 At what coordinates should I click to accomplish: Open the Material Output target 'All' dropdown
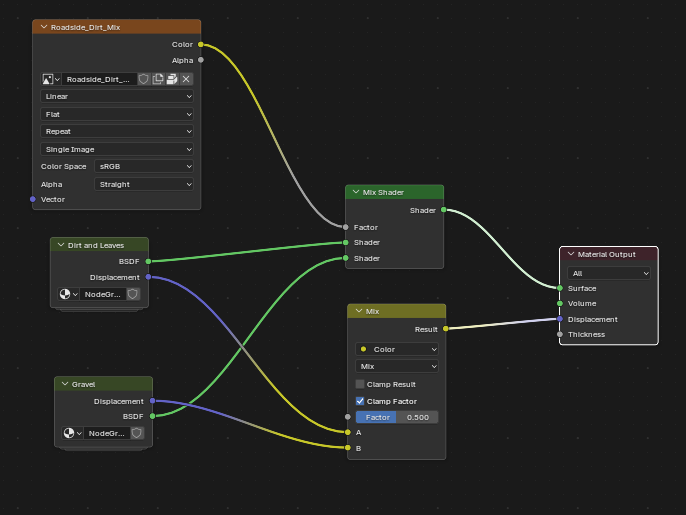609,273
